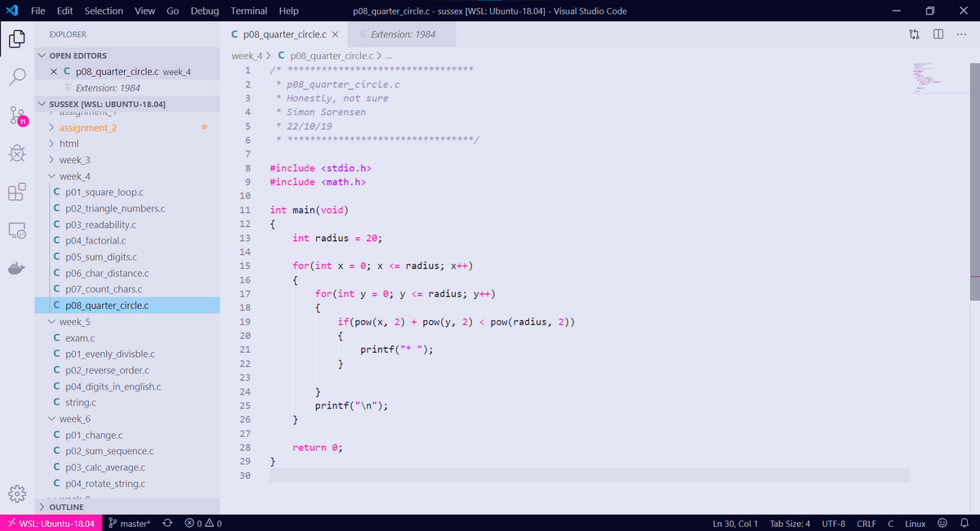Open p05_sum_digits.c in the explorer
Image resolution: width=980 pixels, height=531 pixels.
100,257
